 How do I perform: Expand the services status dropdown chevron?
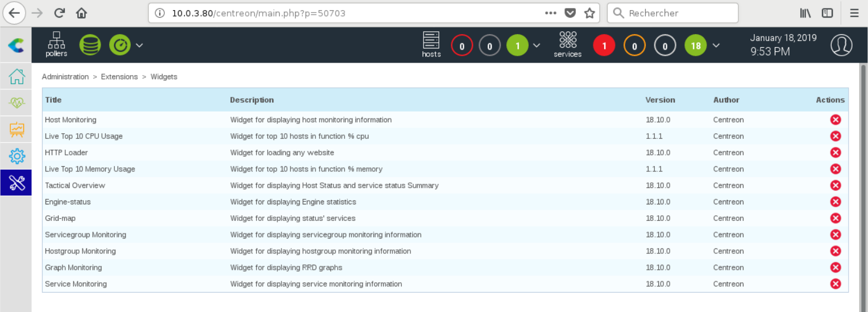click(x=716, y=45)
